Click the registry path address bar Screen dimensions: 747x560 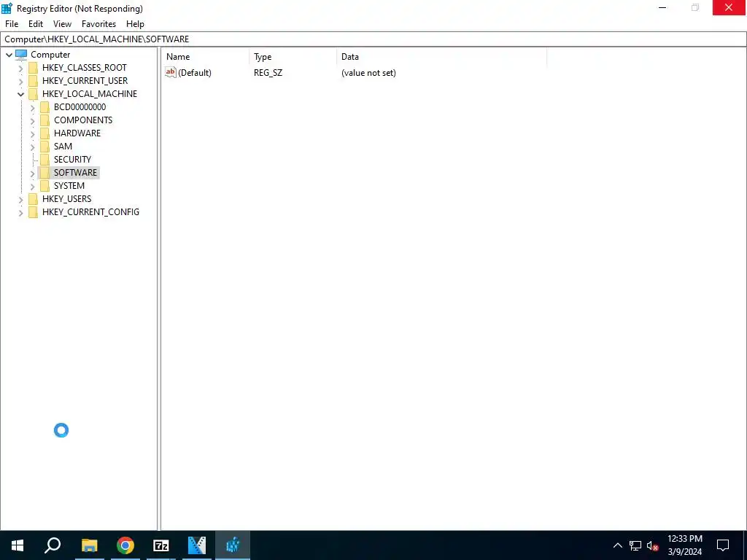373,39
